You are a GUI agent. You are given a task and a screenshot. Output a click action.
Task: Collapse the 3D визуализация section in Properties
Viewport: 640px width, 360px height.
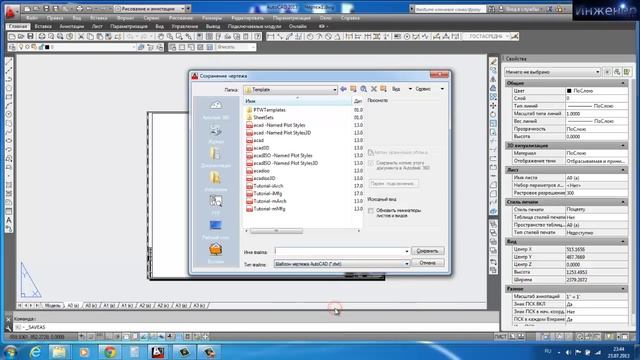[x=623, y=146]
